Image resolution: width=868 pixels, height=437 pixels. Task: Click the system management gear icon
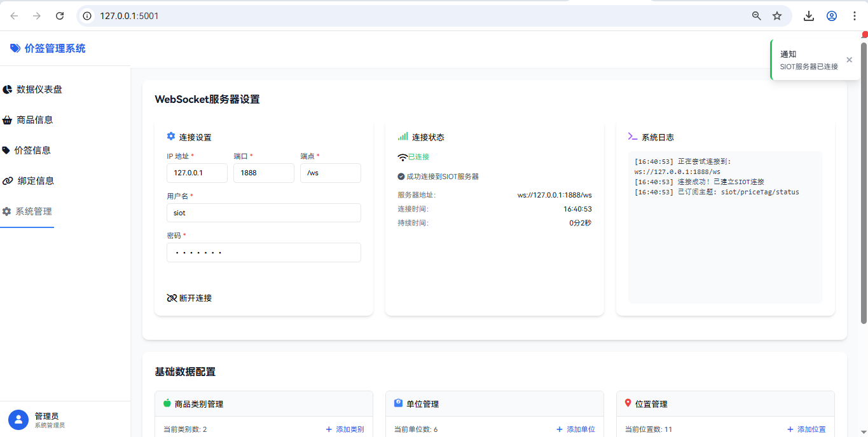point(7,212)
